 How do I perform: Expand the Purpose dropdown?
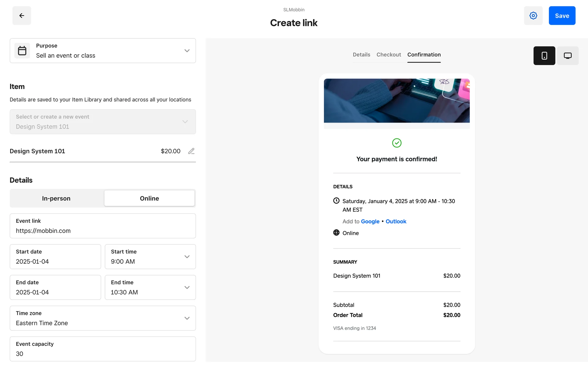coord(187,51)
